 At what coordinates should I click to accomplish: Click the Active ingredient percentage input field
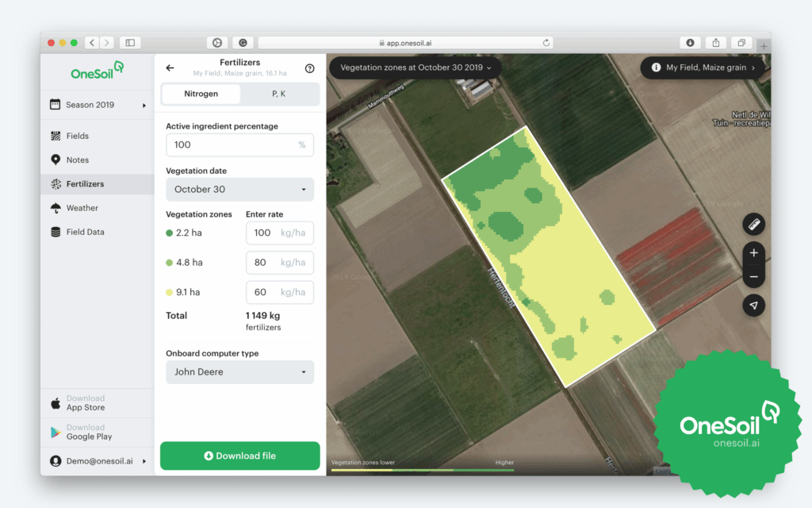tap(230, 145)
